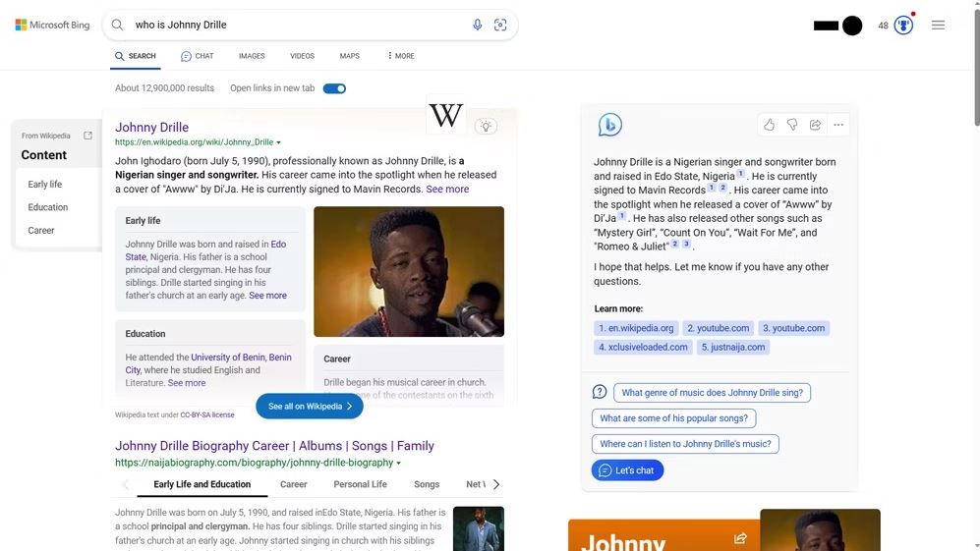Ask what genre Johnny Drille sings
The height and width of the screenshot is (551, 980).
pos(712,392)
